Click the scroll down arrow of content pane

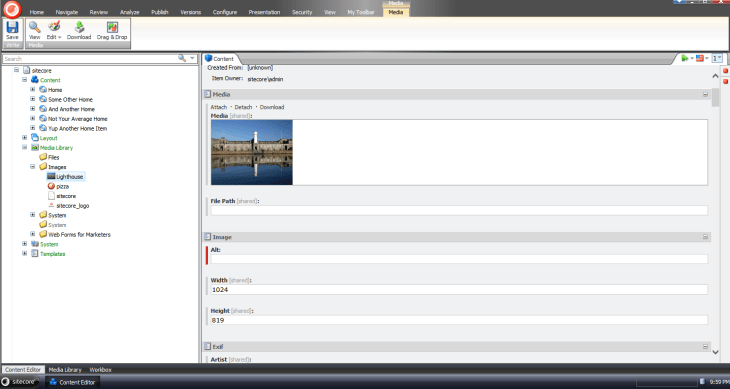[716, 352]
